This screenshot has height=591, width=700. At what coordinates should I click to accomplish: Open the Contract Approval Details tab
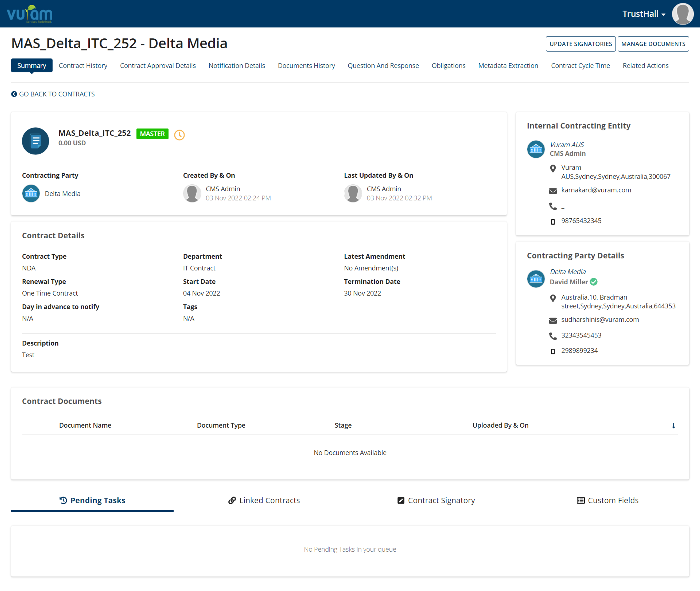[158, 65]
